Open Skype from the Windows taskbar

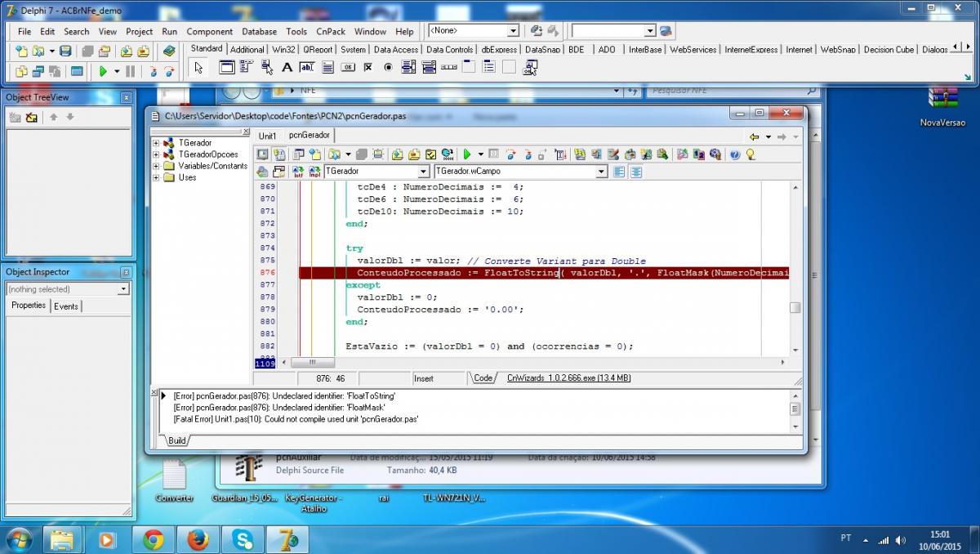coord(243,539)
